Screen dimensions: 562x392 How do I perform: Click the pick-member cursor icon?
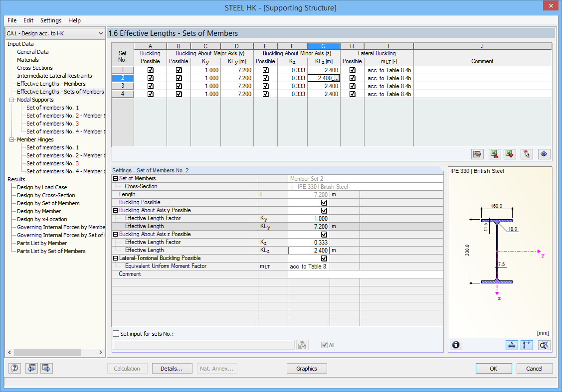click(x=527, y=154)
